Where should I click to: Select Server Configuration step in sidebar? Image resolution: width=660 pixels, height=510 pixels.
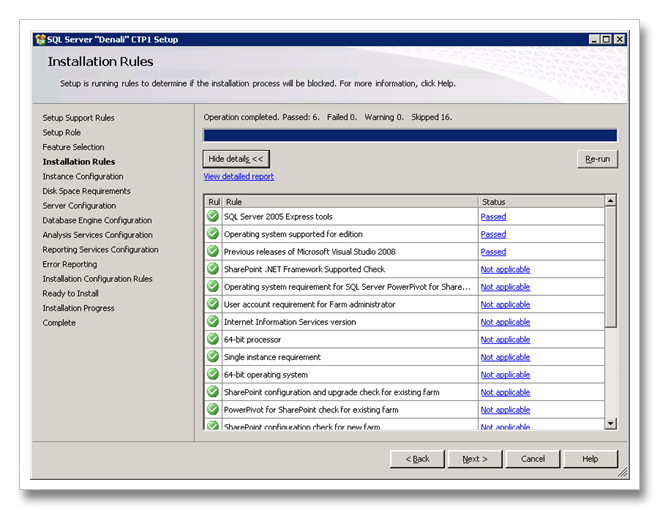click(79, 206)
